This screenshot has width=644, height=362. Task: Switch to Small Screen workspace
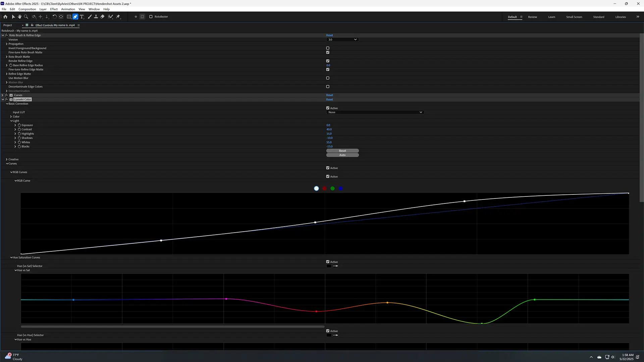click(x=574, y=17)
